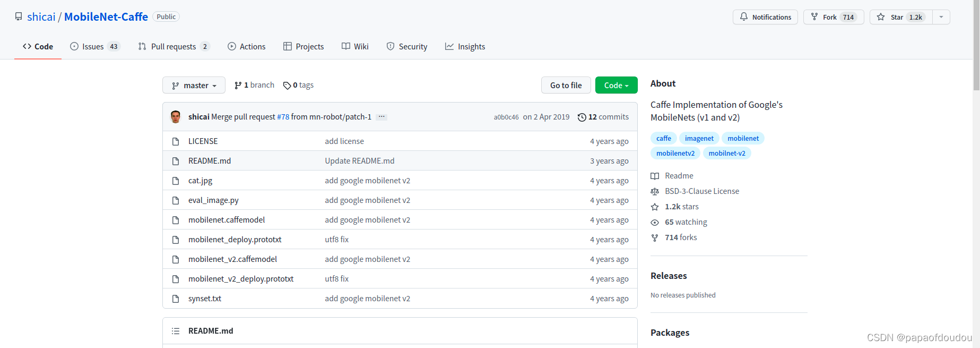
Task: Open the master branch dropdown
Action: [194, 85]
